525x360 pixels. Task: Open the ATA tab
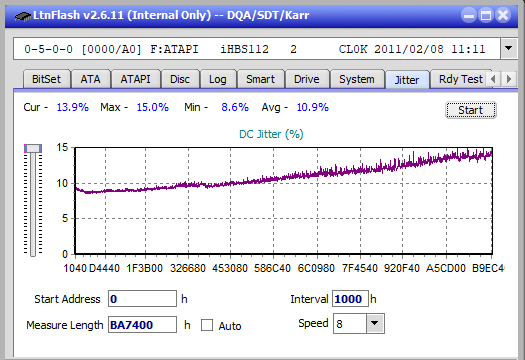pyautogui.click(x=90, y=79)
